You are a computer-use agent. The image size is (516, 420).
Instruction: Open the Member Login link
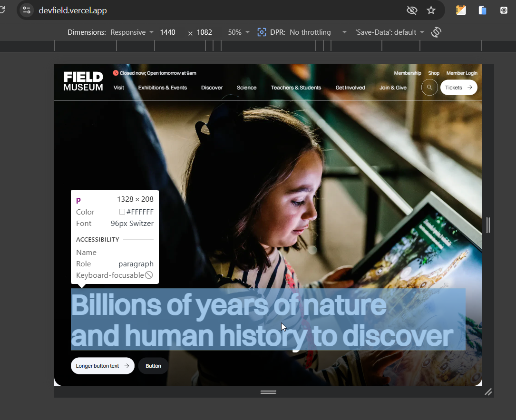[x=461, y=73]
